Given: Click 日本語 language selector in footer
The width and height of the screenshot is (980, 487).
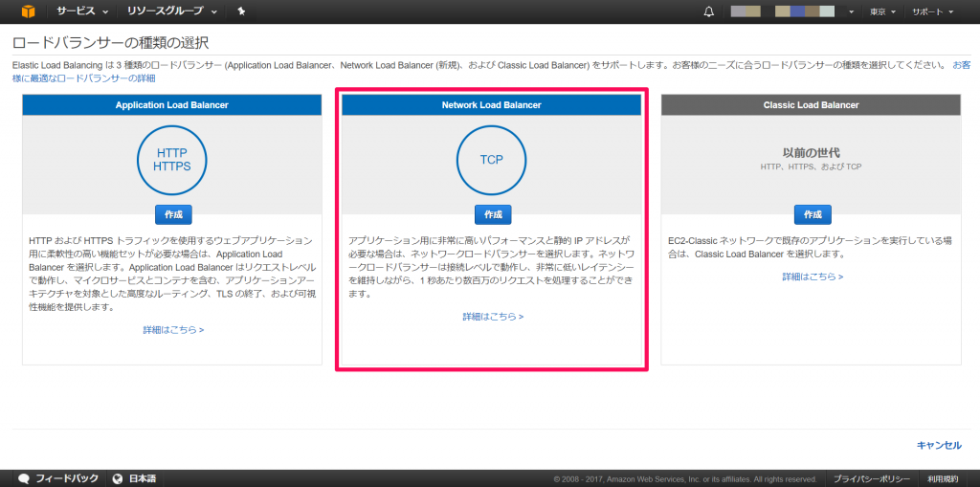Looking at the screenshot, I should pyautogui.click(x=143, y=479).
